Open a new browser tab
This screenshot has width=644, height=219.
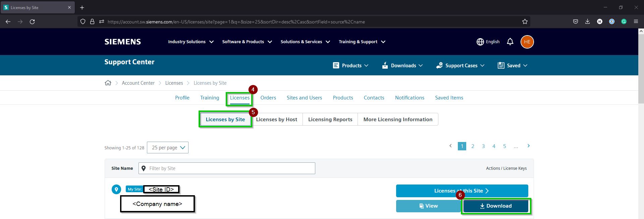(x=82, y=7)
